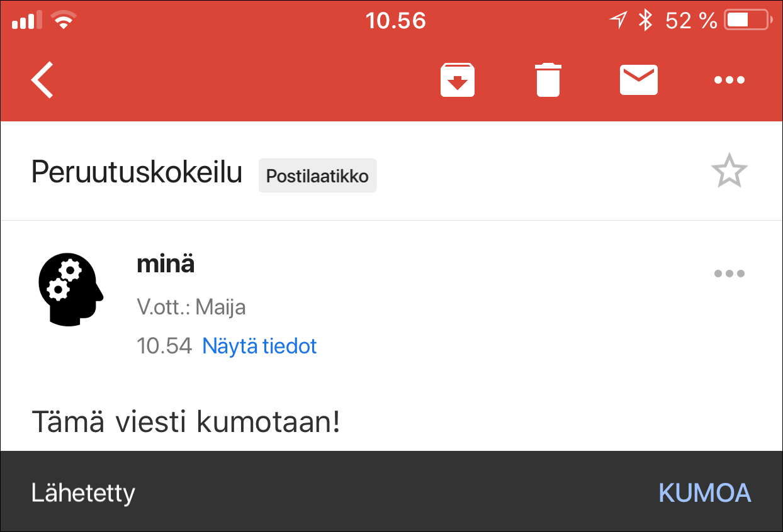Click the sender avatar with gears-head image
Screen dimensions: 783x532
[x=70, y=289]
